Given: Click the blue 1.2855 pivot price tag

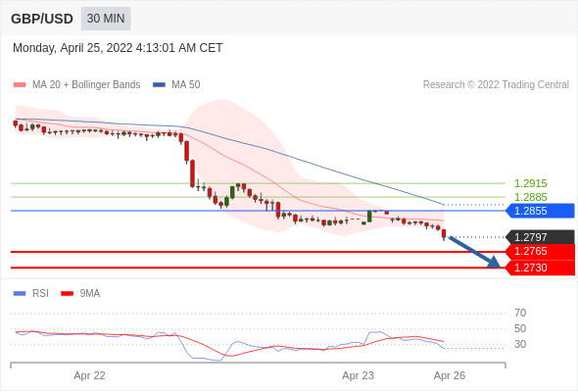Looking at the screenshot, I should (540, 211).
